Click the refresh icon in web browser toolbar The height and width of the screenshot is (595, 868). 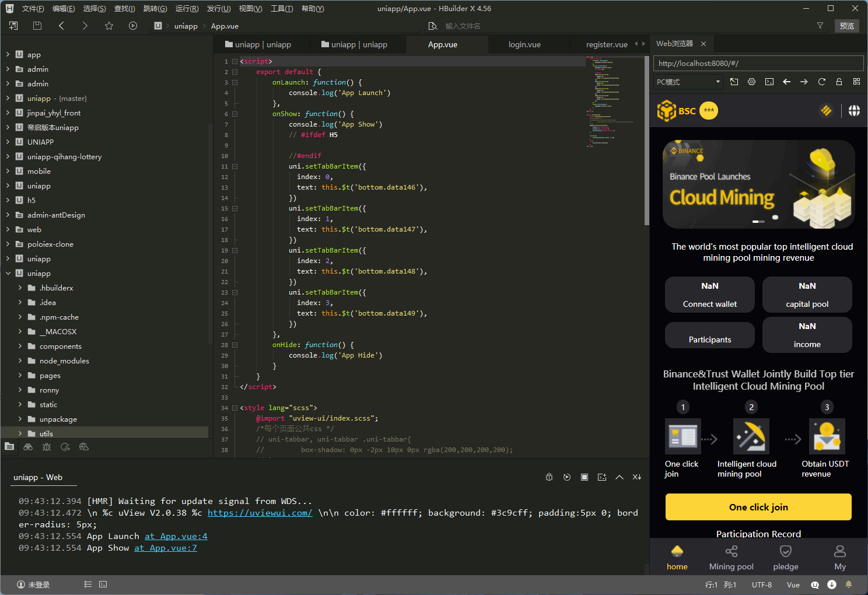point(821,82)
